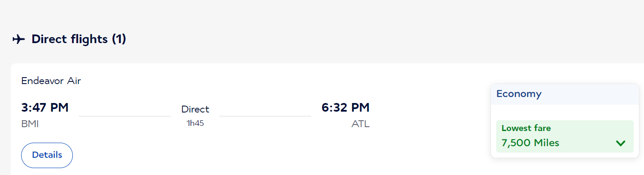The width and height of the screenshot is (644, 175).
Task: Click the Direct flights (1) heading
Action: click(78, 39)
